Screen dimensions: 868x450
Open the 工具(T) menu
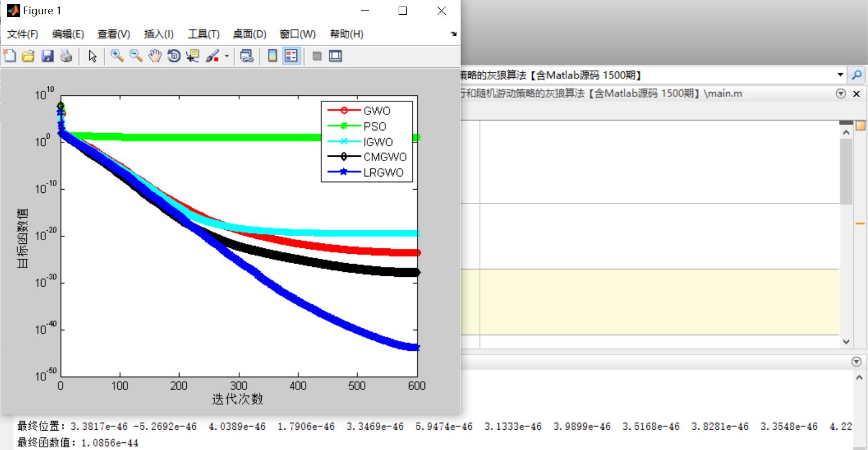[x=203, y=34]
